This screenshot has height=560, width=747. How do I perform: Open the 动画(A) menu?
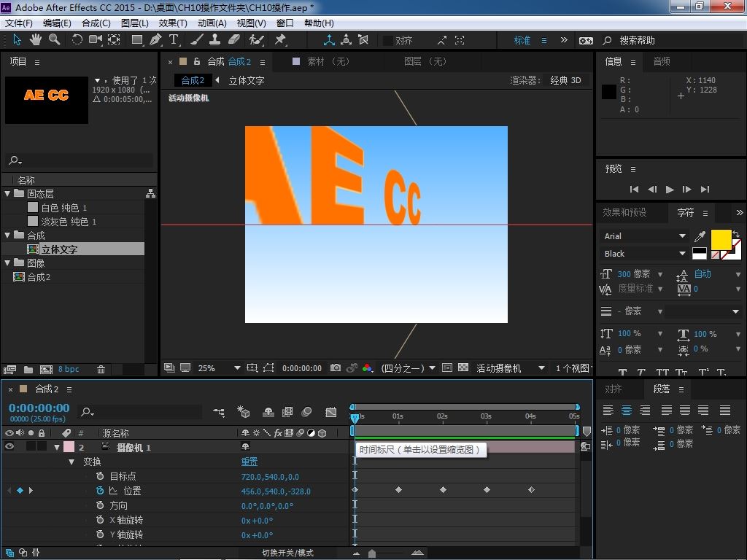(x=212, y=23)
